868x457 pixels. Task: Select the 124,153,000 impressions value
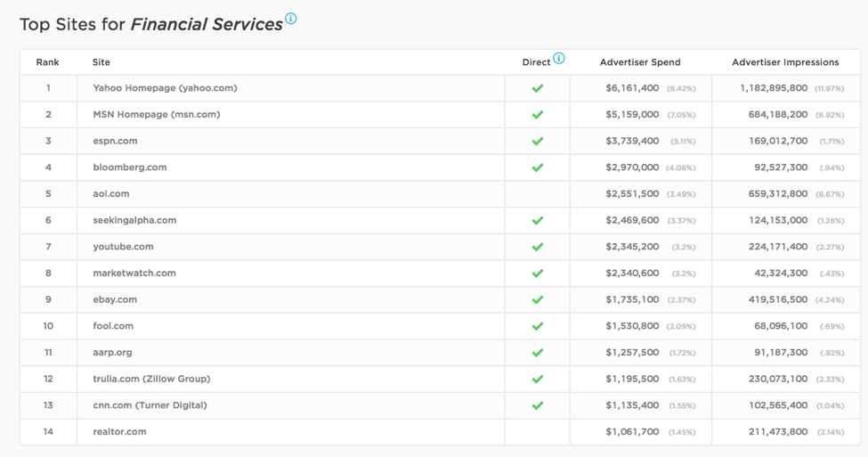[778, 220]
